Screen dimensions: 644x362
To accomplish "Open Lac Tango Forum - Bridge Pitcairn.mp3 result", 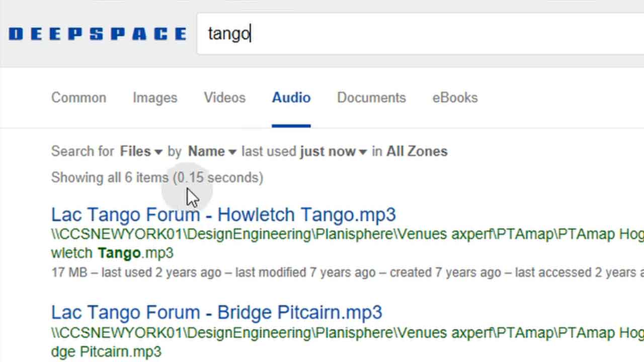I will pyautogui.click(x=216, y=312).
